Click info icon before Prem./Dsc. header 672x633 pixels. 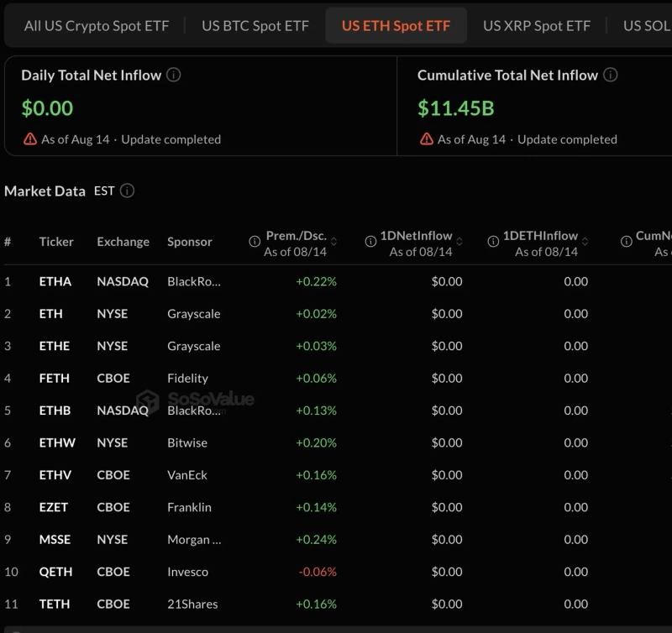[x=255, y=242]
